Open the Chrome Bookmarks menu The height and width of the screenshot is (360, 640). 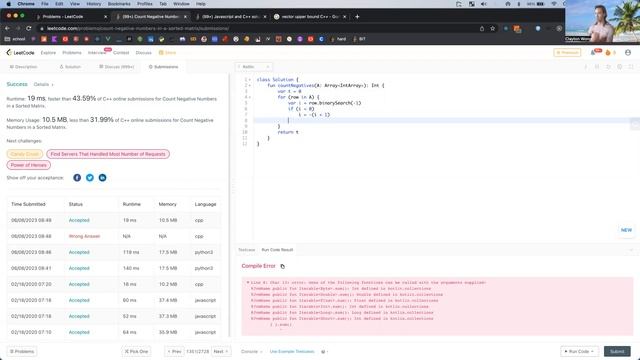click(119, 4)
